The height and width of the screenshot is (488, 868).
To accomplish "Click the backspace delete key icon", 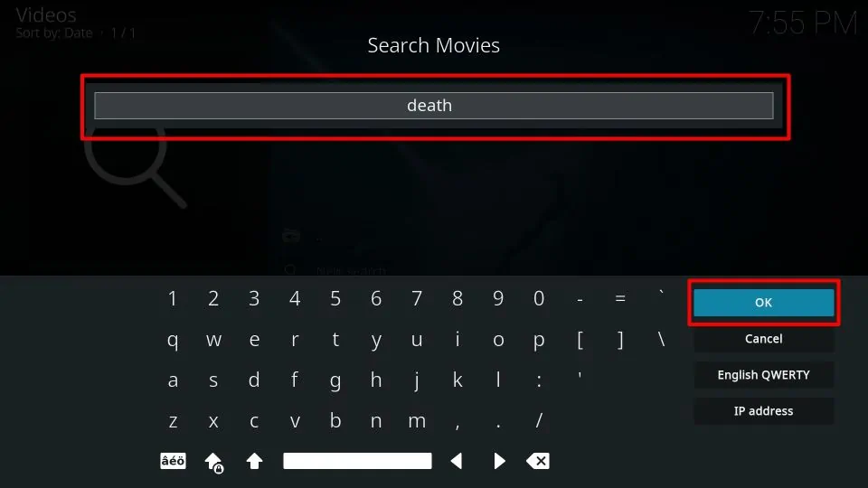I will click(x=537, y=461).
